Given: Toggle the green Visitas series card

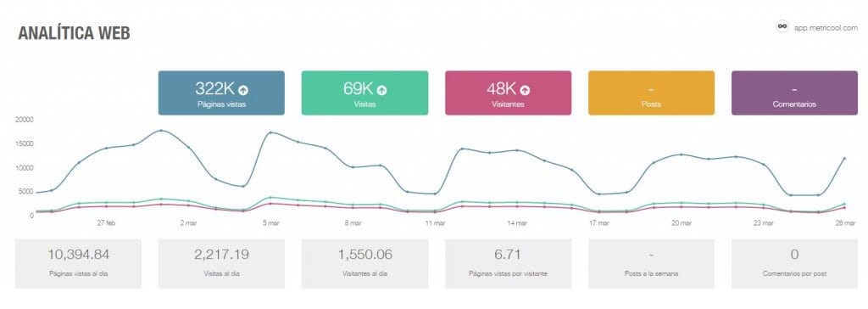Looking at the screenshot, I should tap(364, 93).
